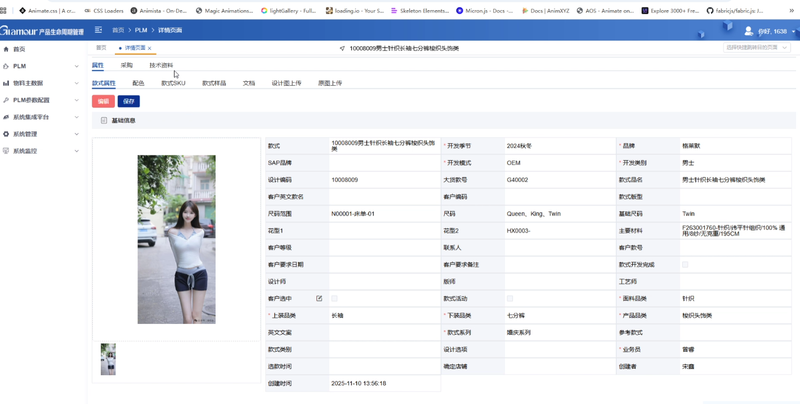Click the blue 保存 button

click(129, 101)
